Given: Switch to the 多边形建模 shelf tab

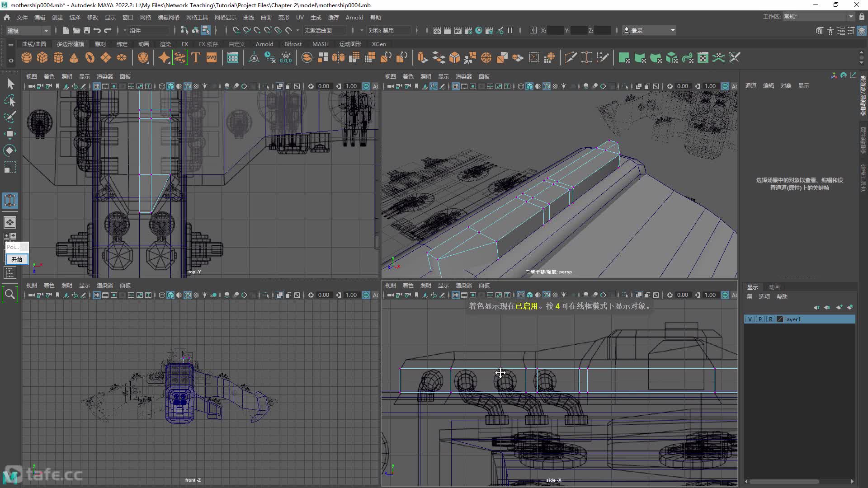Looking at the screenshot, I should (71, 44).
